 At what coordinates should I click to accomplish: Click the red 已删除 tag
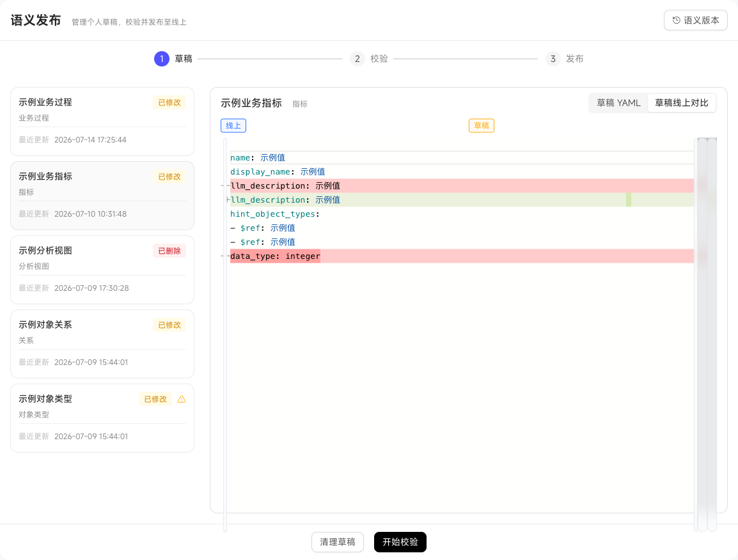pyautogui.click(x=169, y=251)
